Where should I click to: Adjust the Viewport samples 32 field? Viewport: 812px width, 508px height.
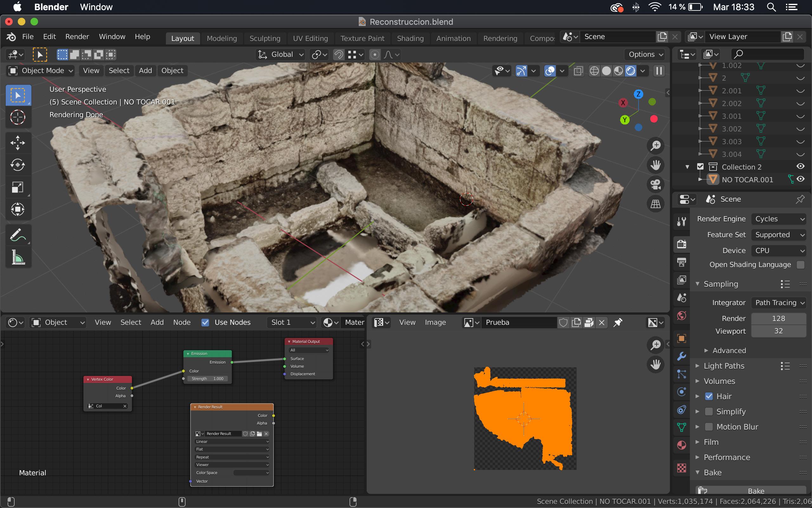[x=778, y=331]
